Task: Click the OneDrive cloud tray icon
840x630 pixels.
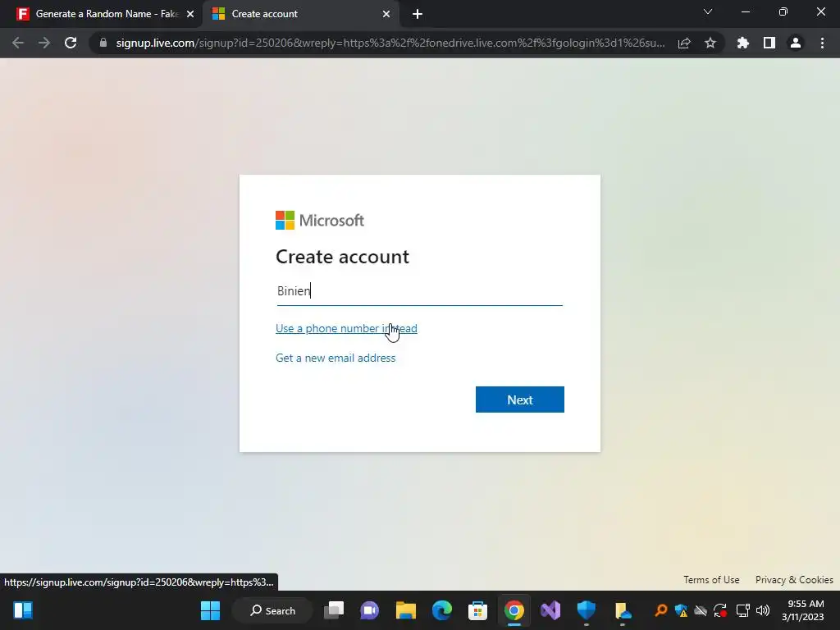Action: point(701,610)
